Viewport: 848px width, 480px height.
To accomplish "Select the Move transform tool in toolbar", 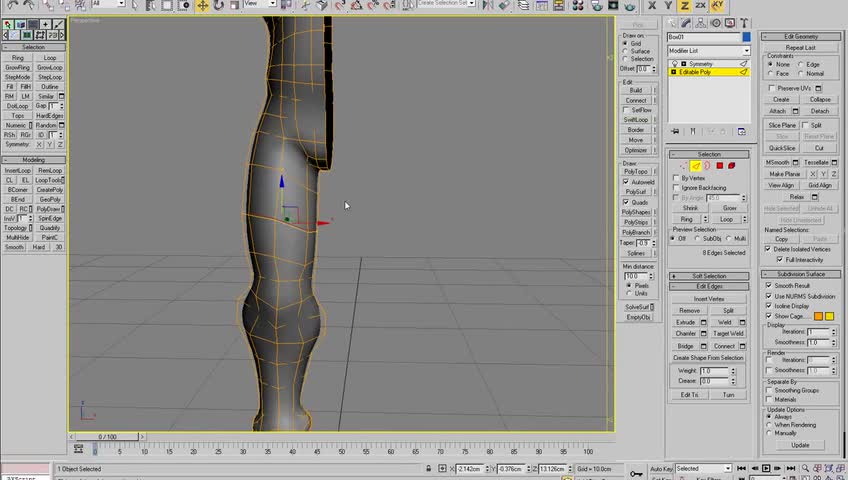I will [x=202, y=5].
